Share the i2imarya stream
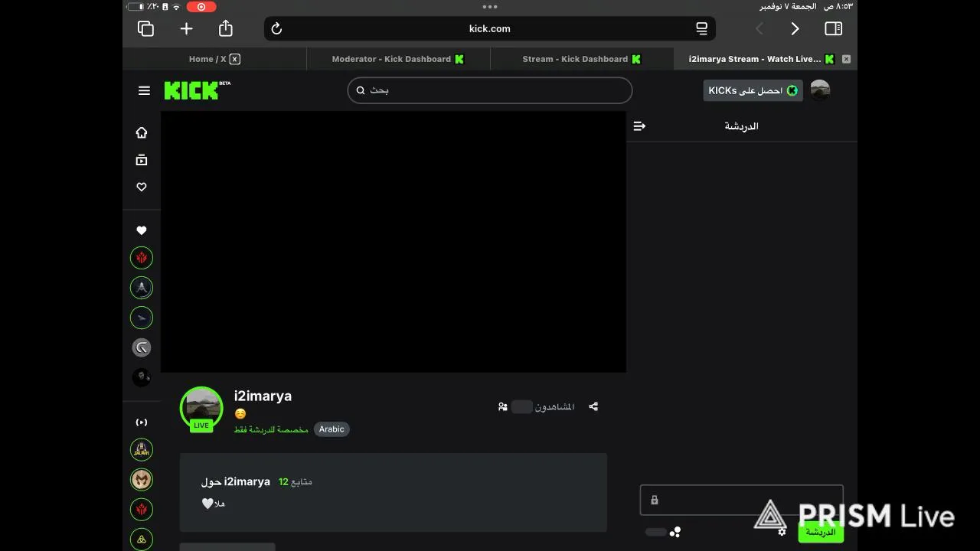 pyautogui.click(x=593, y=407)
